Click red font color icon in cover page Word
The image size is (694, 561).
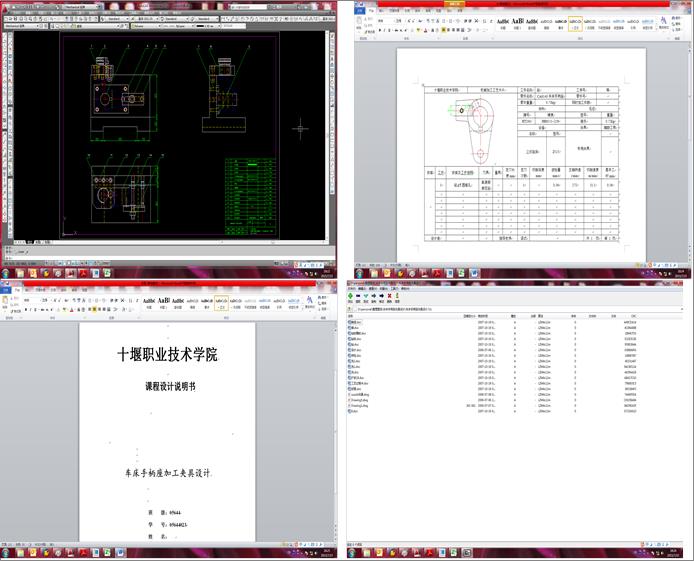(x=71, y=310)
